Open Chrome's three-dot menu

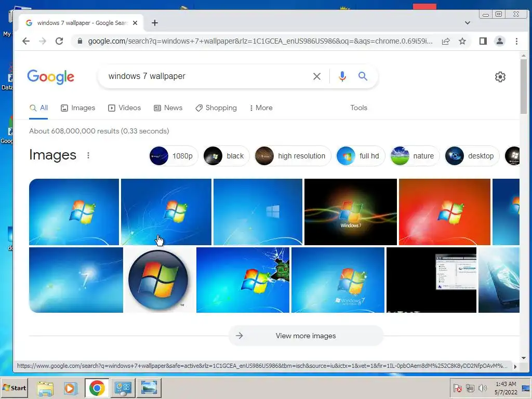click(x=516, y=41)
